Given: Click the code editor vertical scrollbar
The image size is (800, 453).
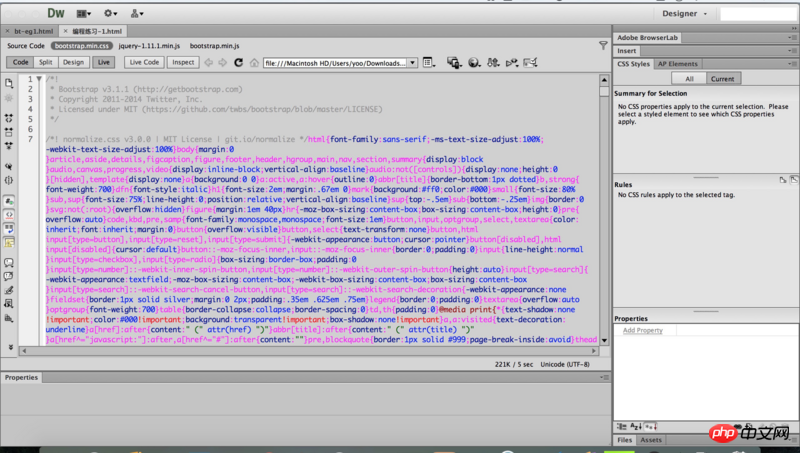Looking at the screenshot, I should point(604,210).
